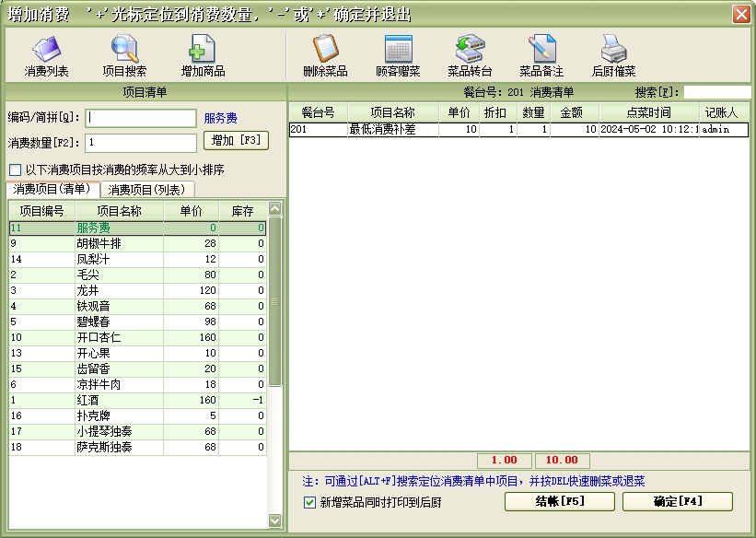Click the 消费数量 quantity field
The width and height of the screenshot is (756, 538).
[141, 143]
